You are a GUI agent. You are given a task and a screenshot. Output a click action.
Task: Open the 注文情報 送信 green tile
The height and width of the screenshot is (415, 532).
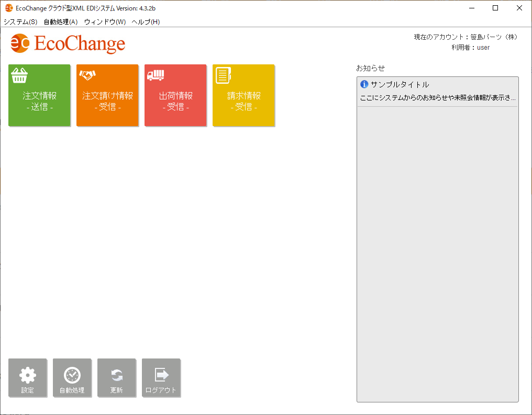point(39,95)
